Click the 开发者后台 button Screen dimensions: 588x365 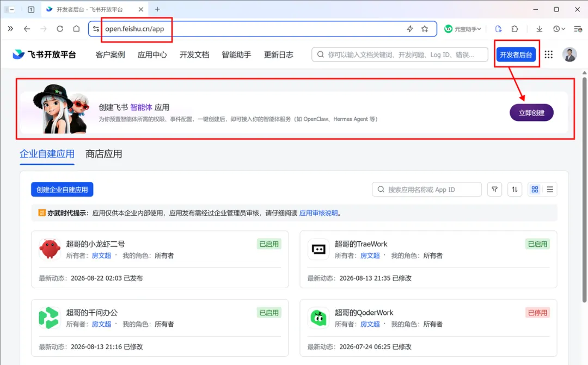516,55
